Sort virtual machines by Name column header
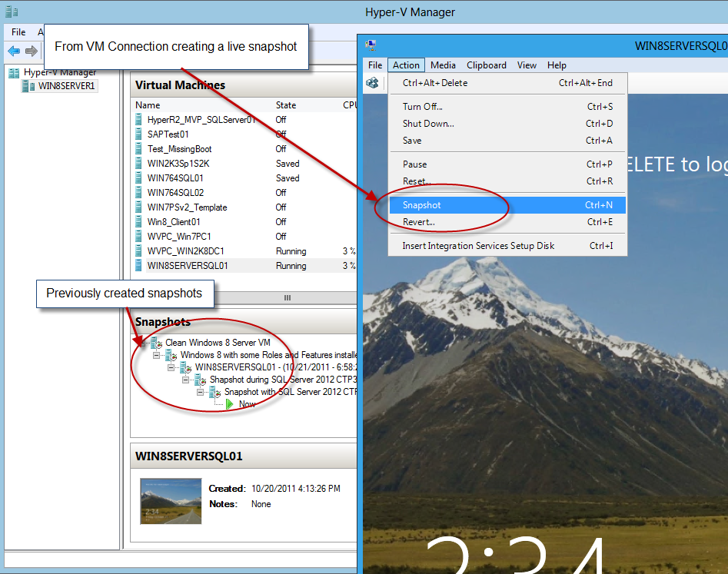728x574 pixels. 148,105
